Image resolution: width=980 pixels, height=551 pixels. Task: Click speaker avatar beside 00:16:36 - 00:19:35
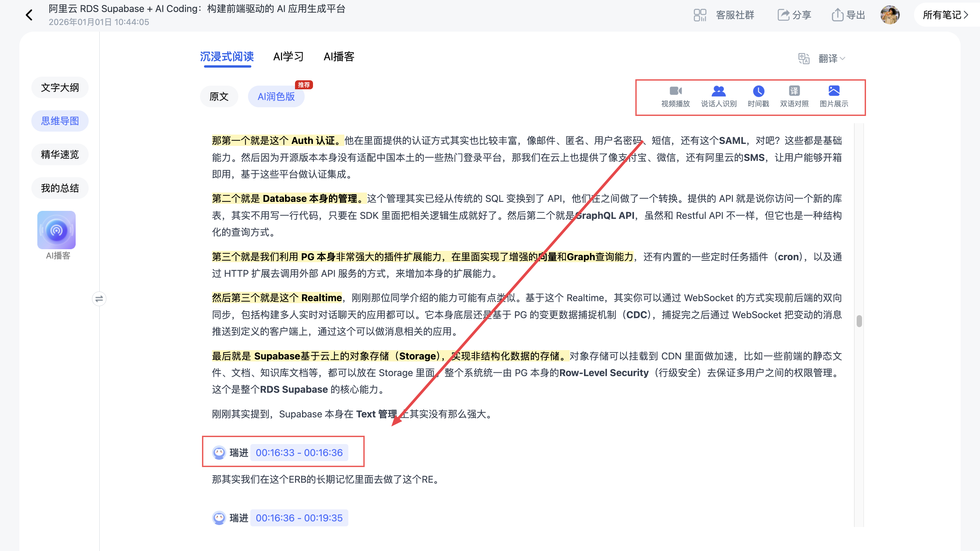pyautogui.click(x=219, y=518)
